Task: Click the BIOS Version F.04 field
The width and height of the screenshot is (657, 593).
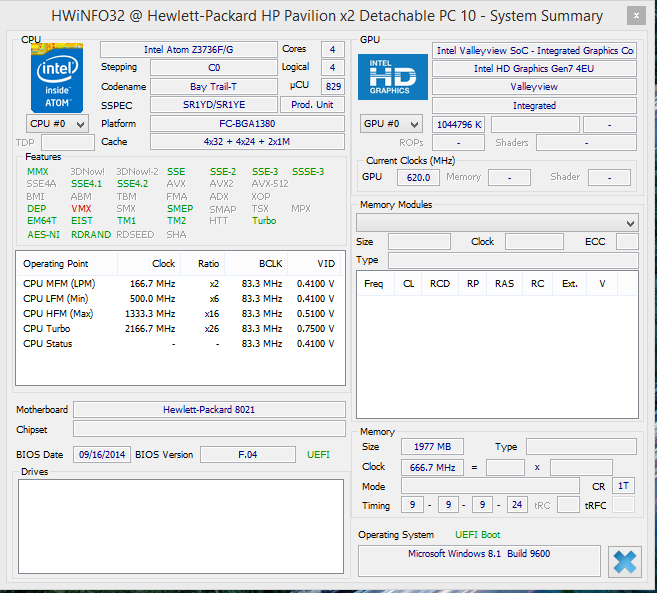Action: coord(248,455)
